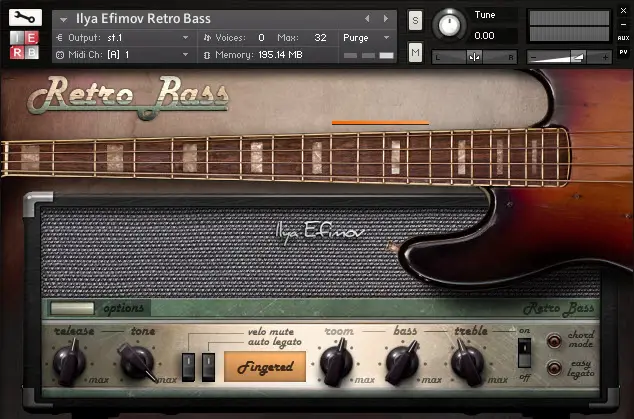Image resolution: width=634 pixels, height=419 pixels.
Task: Click the bass guitar fretboard
Action: (x=285, y=158)
